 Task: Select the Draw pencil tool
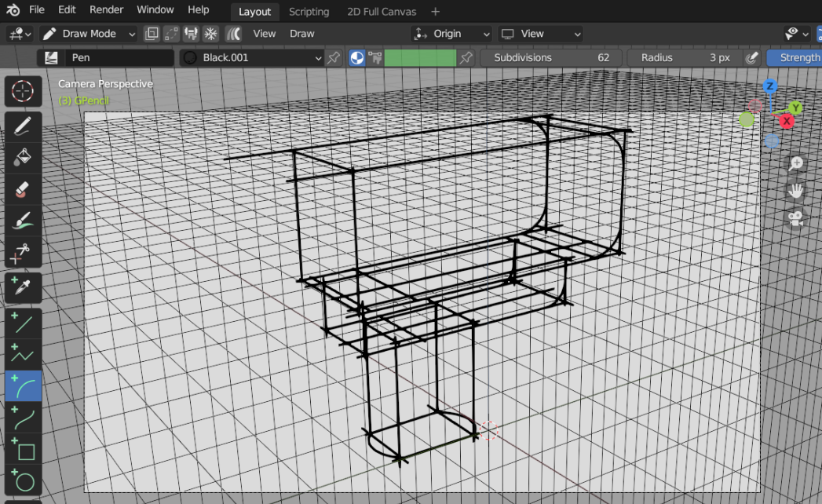(23, 126)
